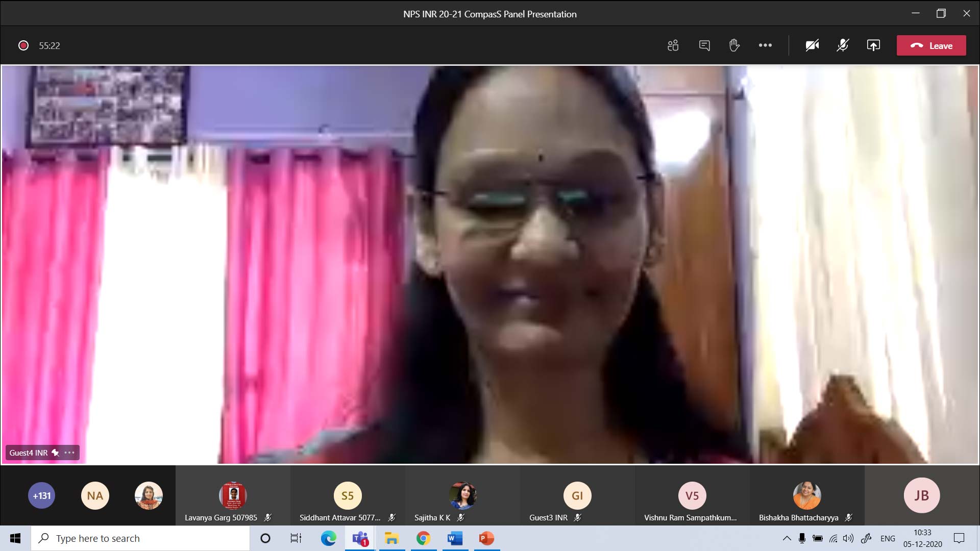Screen dimensions: 980x551
Task: Open the meeting chat conversation
Action: click(x=704, y=45)
